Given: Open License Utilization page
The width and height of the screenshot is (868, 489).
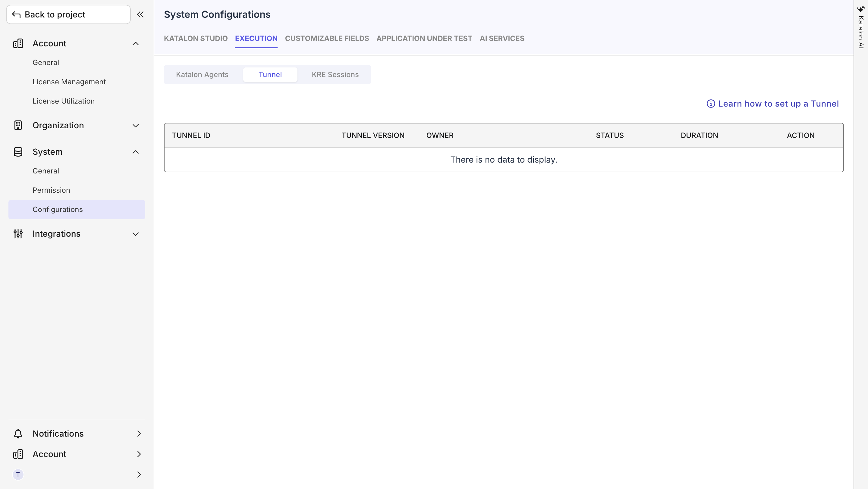Looking at the screenshot, I should pyautogui.click(x=64, y=101).
